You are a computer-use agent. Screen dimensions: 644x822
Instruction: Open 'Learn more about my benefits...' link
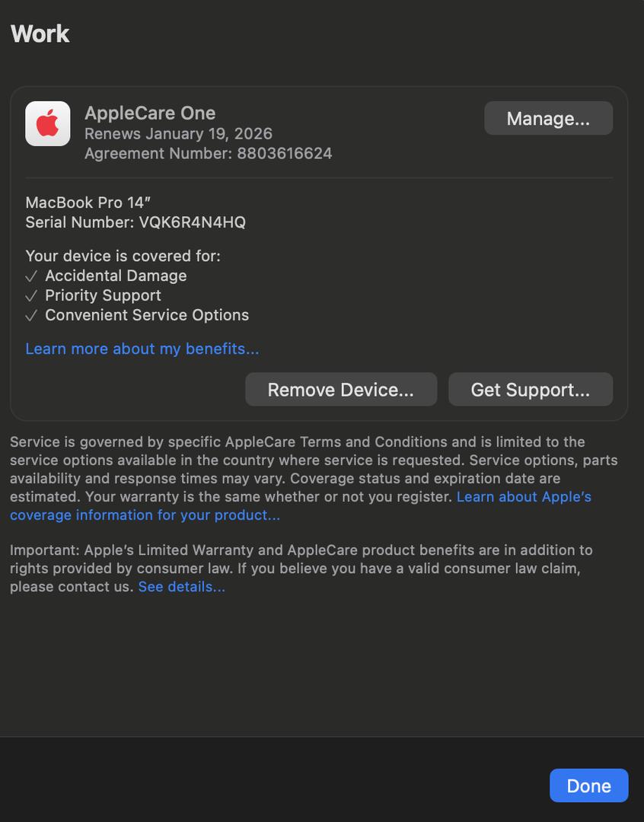(x=142, y=349)
